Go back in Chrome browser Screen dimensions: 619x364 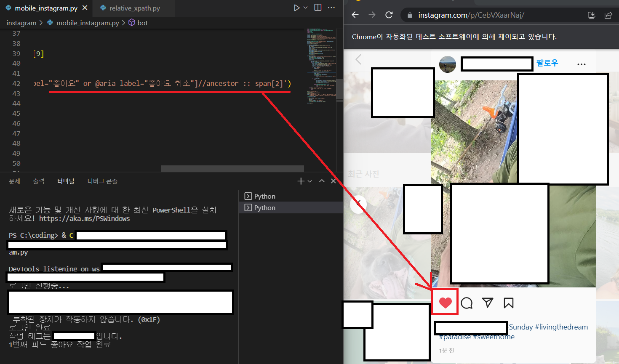pyautogui.click(x=355, y=15)
